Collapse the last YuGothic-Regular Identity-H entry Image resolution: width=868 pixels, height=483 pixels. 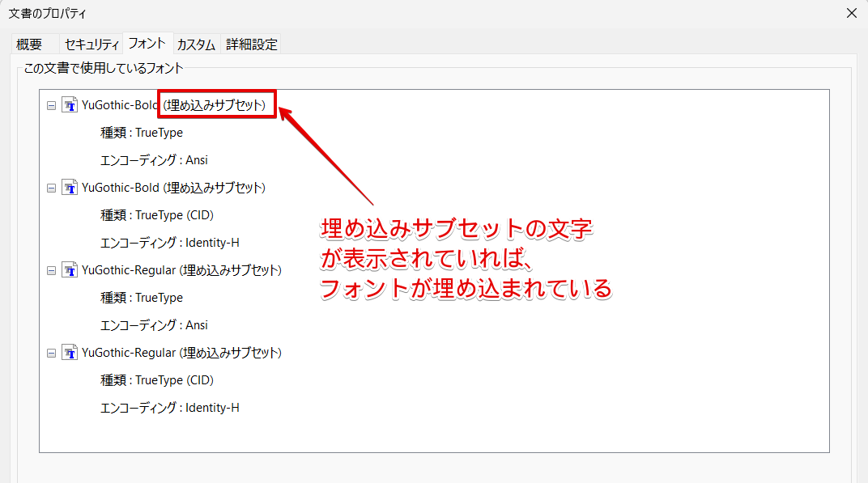(52, 353)
